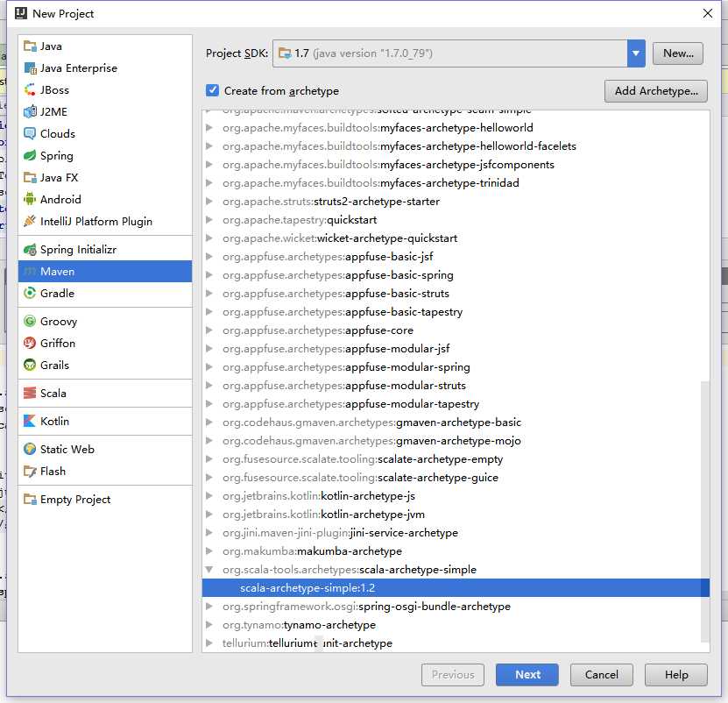728x703 pixels.
Task: Select the jini-service-archetype row
Action: click(456, 532)
